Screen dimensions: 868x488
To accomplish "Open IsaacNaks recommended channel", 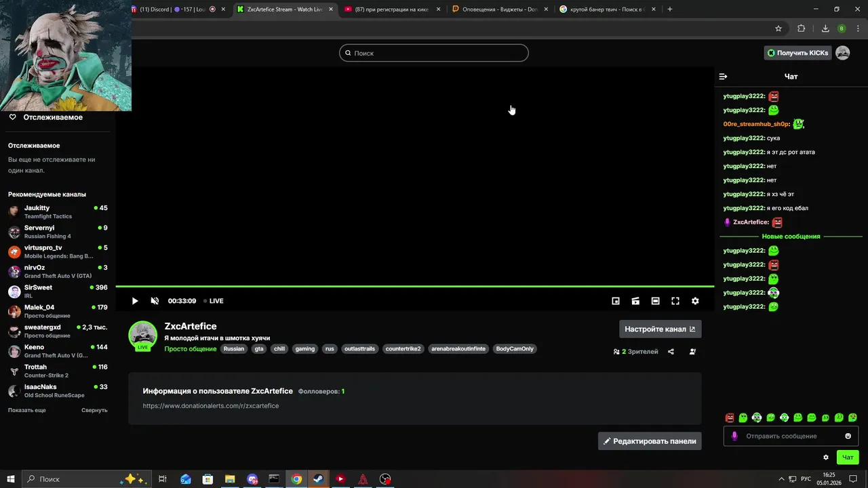I will tap(58, 390).
